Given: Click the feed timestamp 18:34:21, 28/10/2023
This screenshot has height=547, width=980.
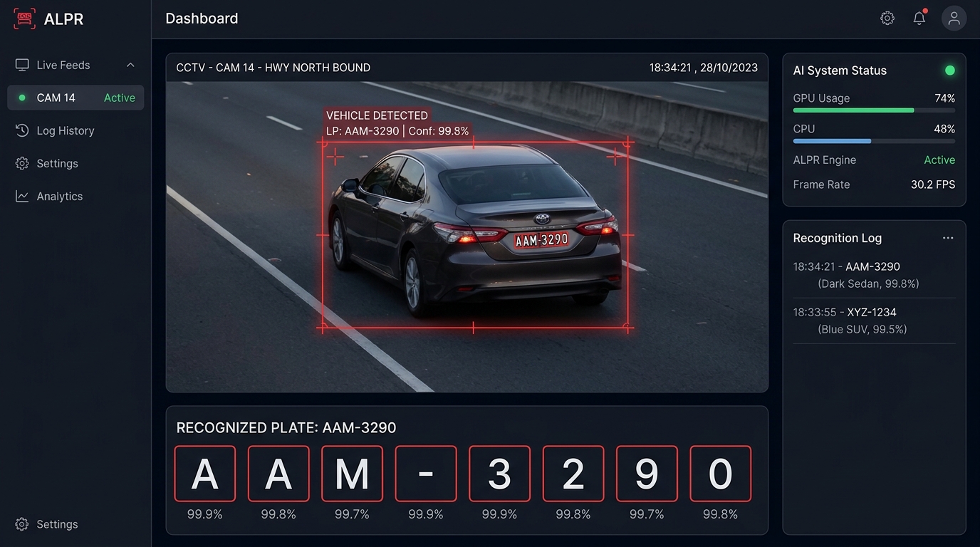Looking at the screenshot, I should [x=703, y=68].
